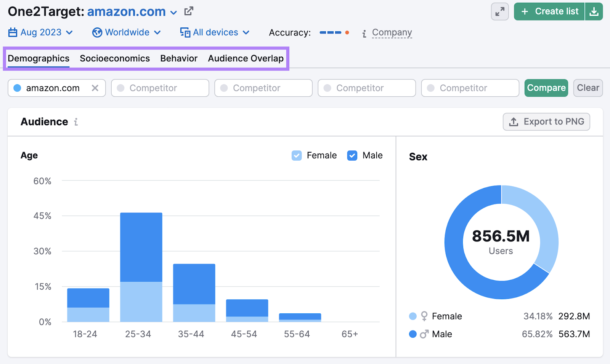Remove amazon.com chip using its X icon

tap(95, 88)
